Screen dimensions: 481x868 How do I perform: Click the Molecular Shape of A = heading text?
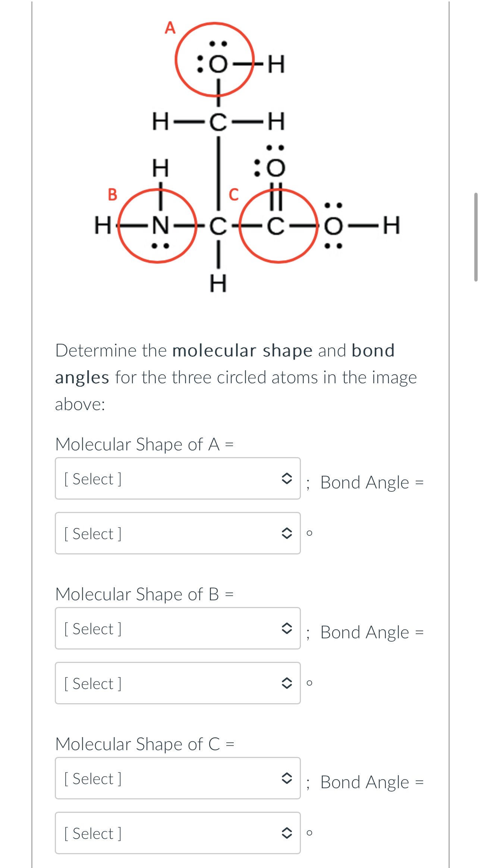(x=145, y=444)
